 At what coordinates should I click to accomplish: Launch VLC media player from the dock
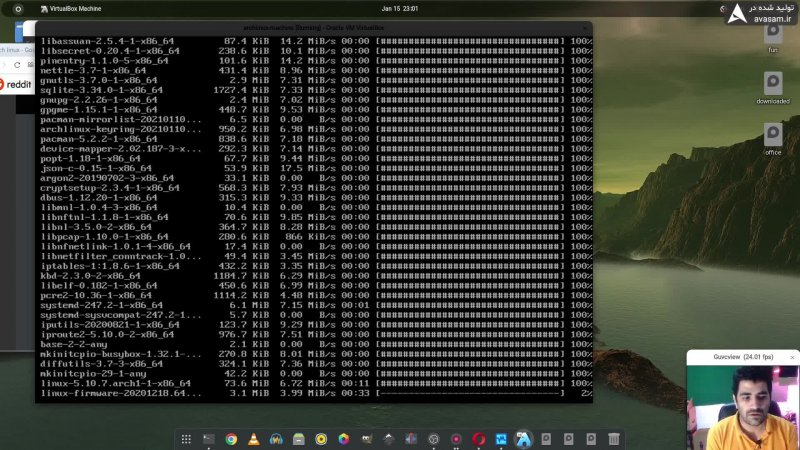[x=253, y=439]
